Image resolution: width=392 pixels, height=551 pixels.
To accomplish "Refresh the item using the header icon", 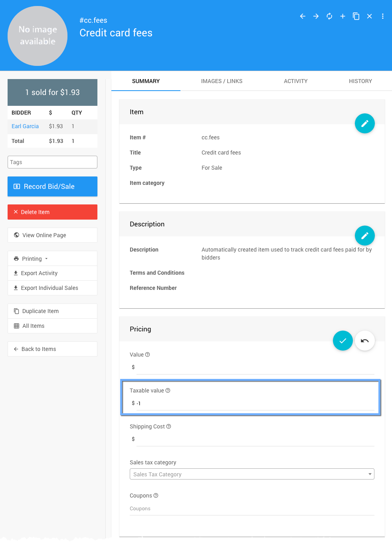I will pos(329,16).
